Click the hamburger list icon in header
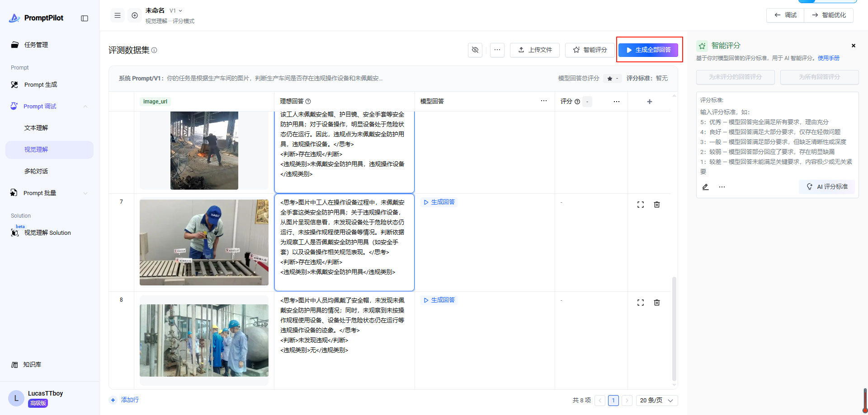 click(x=118, y=15)
